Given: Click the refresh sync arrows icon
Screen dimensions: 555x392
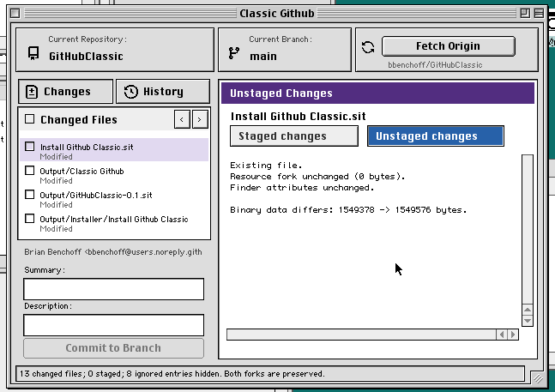Looking at the screenshot, I should click(x=368, y=47).
